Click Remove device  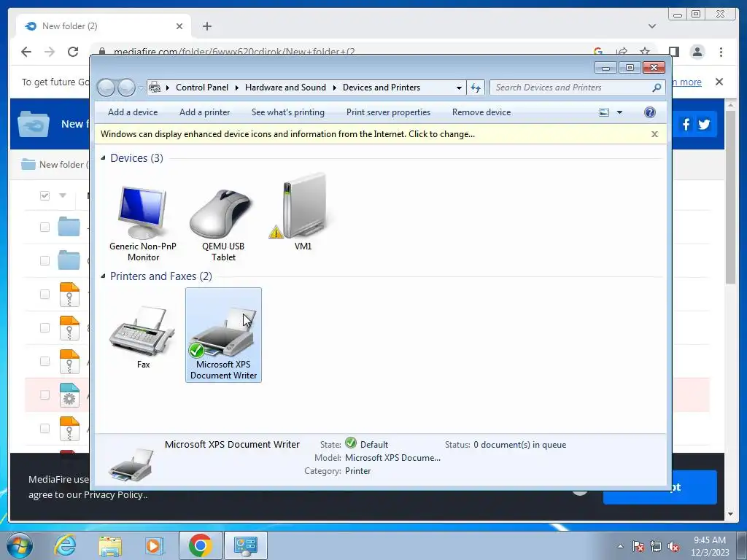pos(481,112)
